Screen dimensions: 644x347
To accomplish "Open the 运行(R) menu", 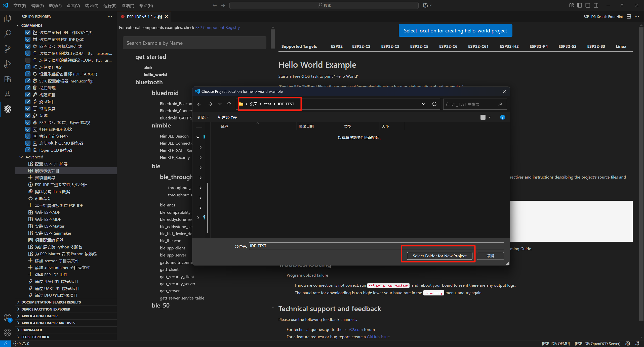I will tap(110, 6).
